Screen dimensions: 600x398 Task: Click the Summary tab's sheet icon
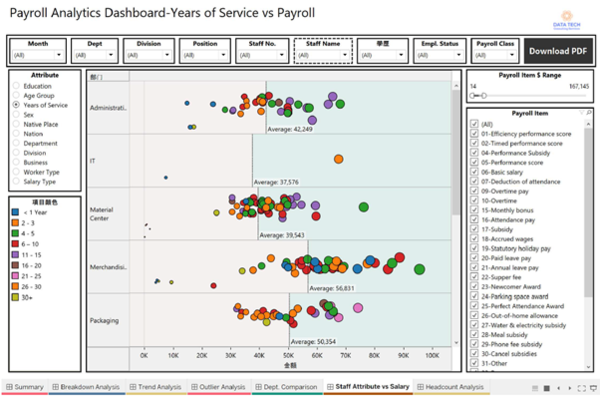(9, 387)
